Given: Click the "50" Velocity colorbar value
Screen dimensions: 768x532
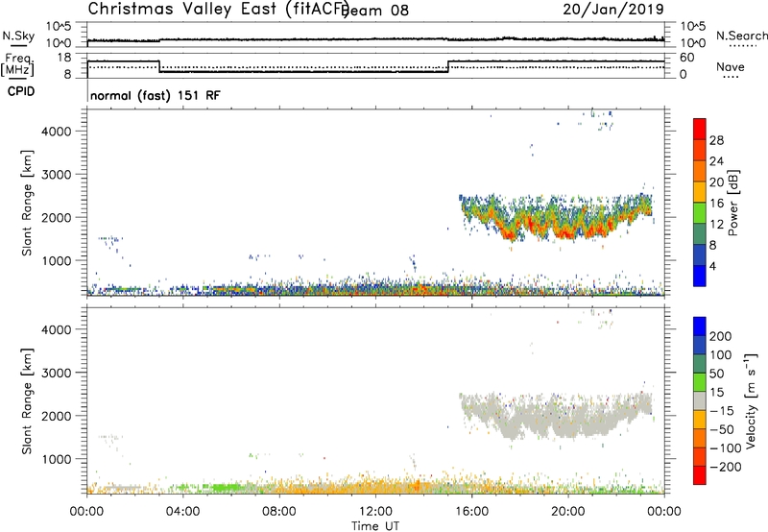Looking at the screenshot, I should click(716, 374).
